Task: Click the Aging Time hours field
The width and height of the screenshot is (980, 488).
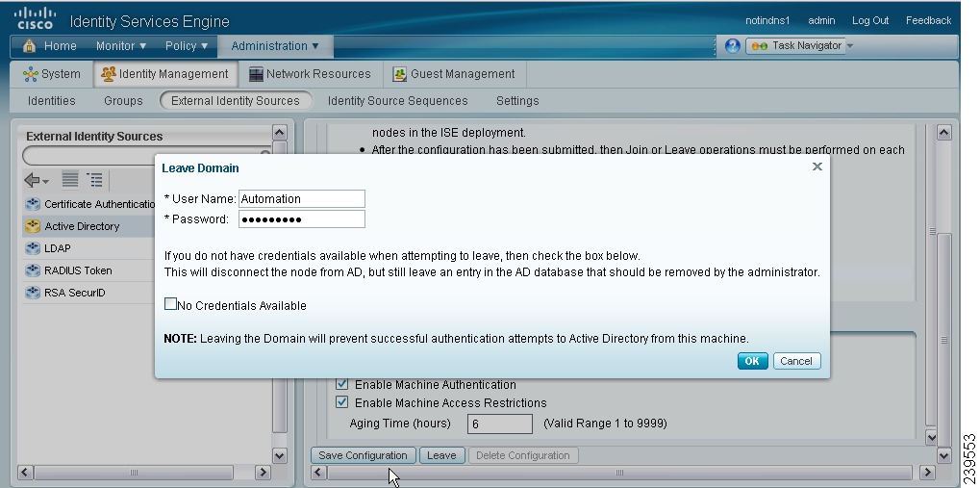Action: 500,424
